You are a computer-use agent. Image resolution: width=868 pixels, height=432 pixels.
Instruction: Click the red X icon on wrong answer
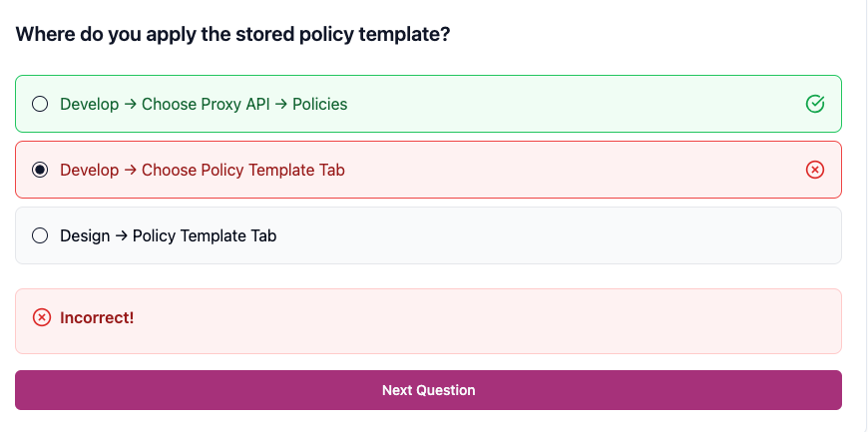[x=814, y=170]
